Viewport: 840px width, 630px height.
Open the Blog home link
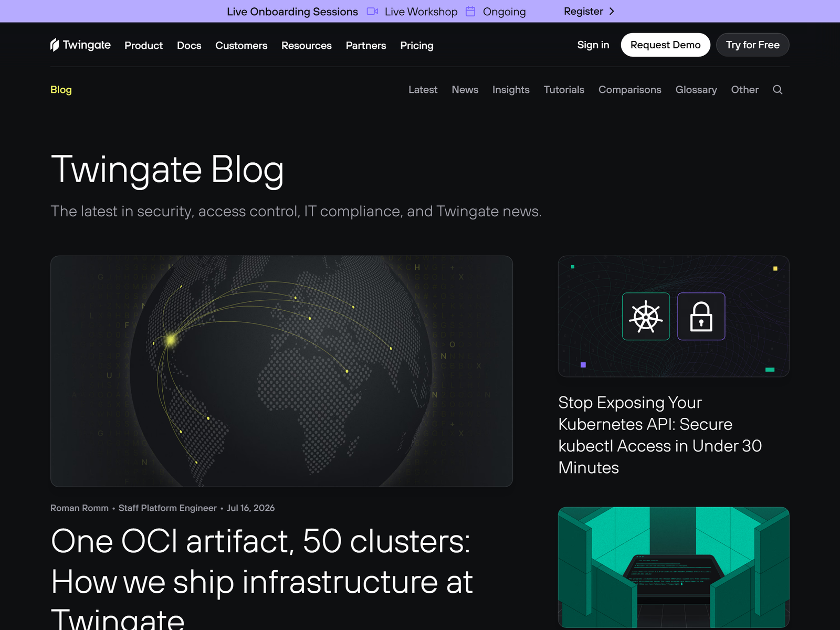pos(61,90)
